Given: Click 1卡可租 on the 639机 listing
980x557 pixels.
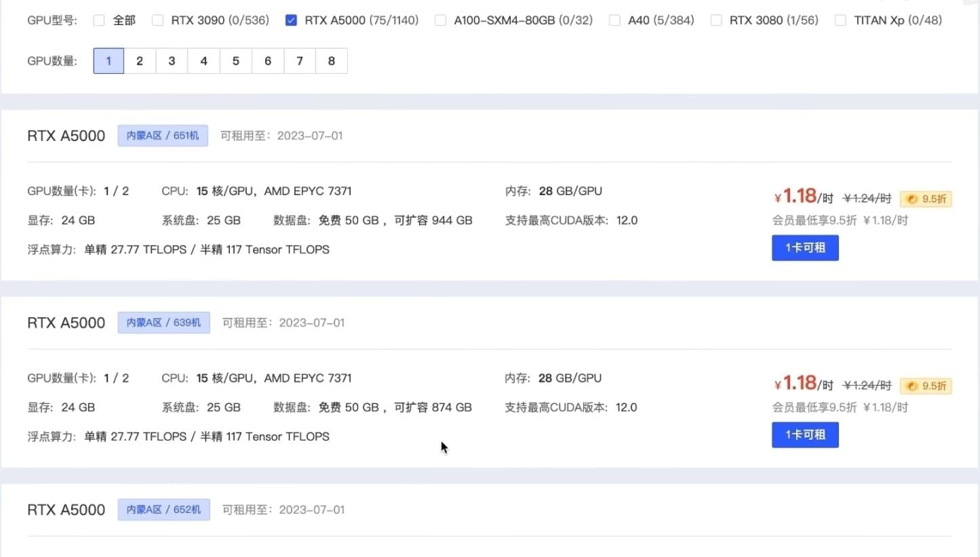Looking at the screenshot, I should (804, 434).
